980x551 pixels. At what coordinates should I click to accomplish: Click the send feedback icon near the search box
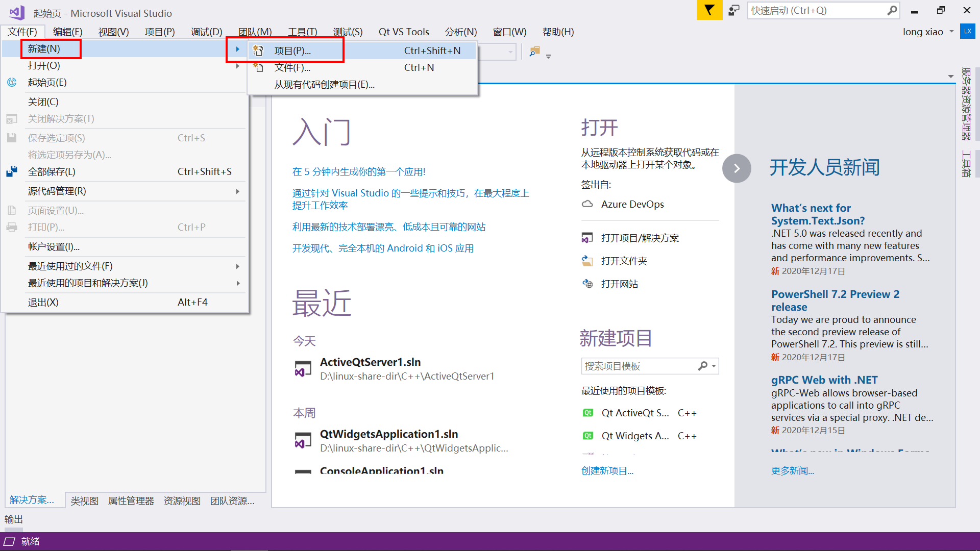(x=733, y=10)
